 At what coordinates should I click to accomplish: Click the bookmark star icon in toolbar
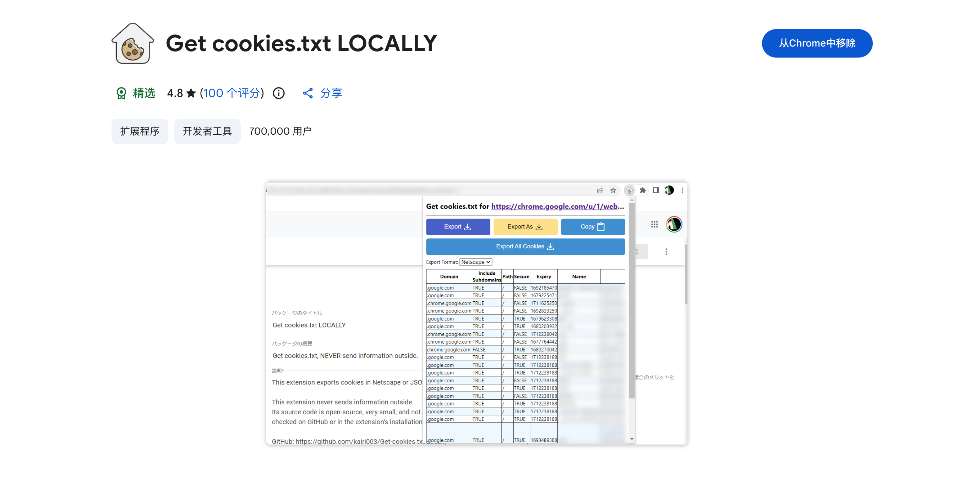613,190
